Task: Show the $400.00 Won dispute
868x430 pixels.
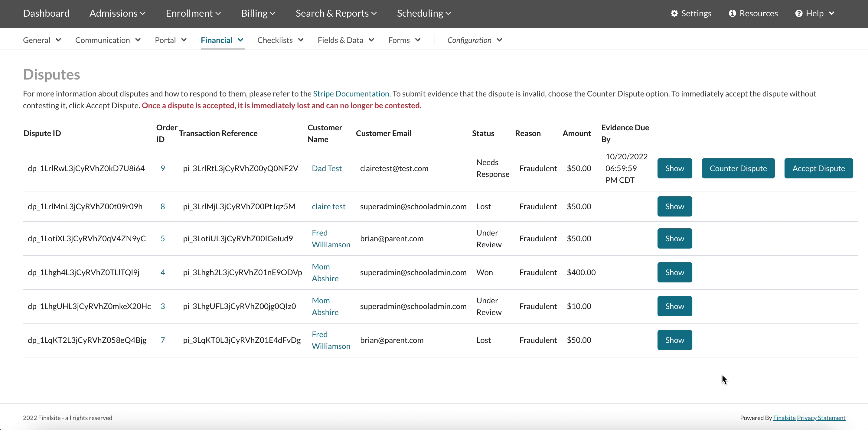Action: pyautogui.click(x=674, y=272)
